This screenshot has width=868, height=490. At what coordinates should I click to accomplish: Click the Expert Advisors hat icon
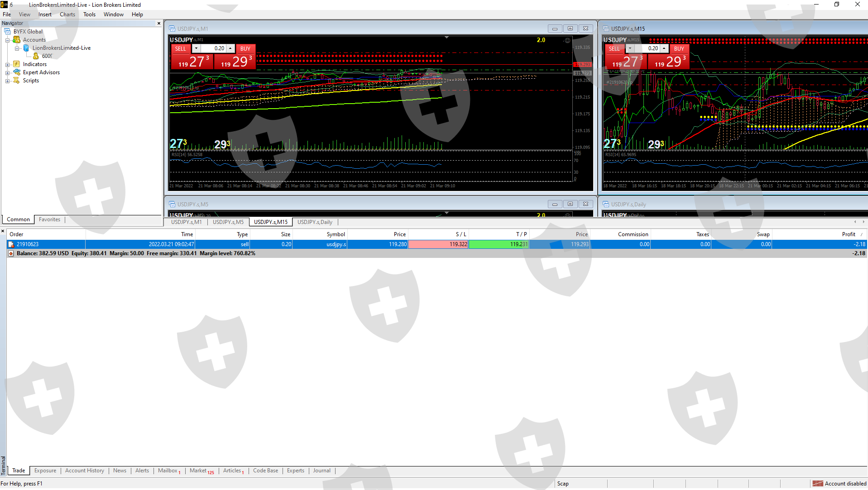tap(17, 72)
